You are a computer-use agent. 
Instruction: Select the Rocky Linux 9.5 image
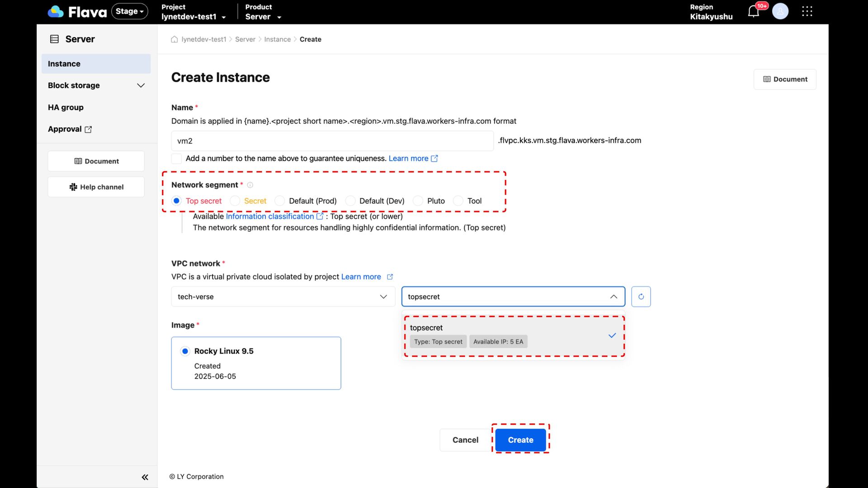(185, 351)
